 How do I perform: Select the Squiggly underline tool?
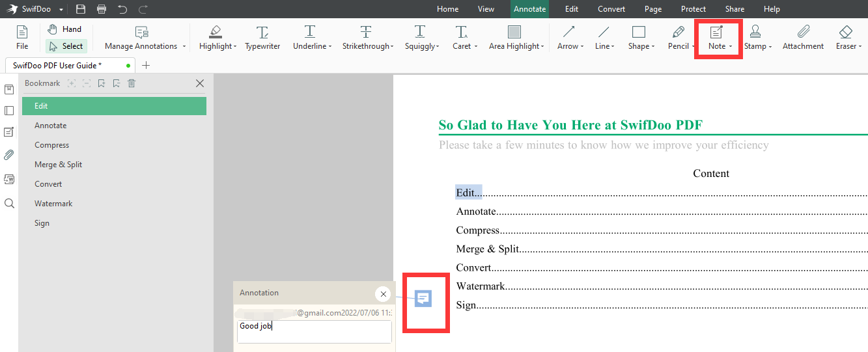point(420,38)
